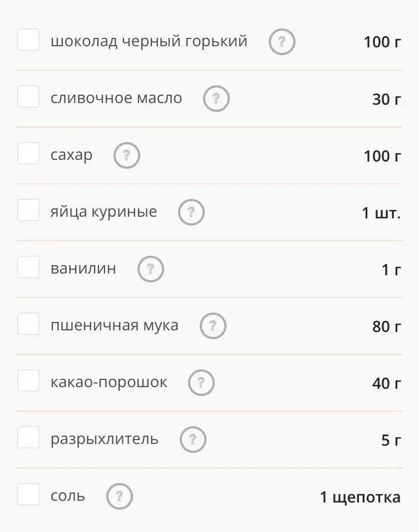This screenshot has height=532, width=419.
Task: Click the question mark beside ванилин
Action: [x=151, y=269]
